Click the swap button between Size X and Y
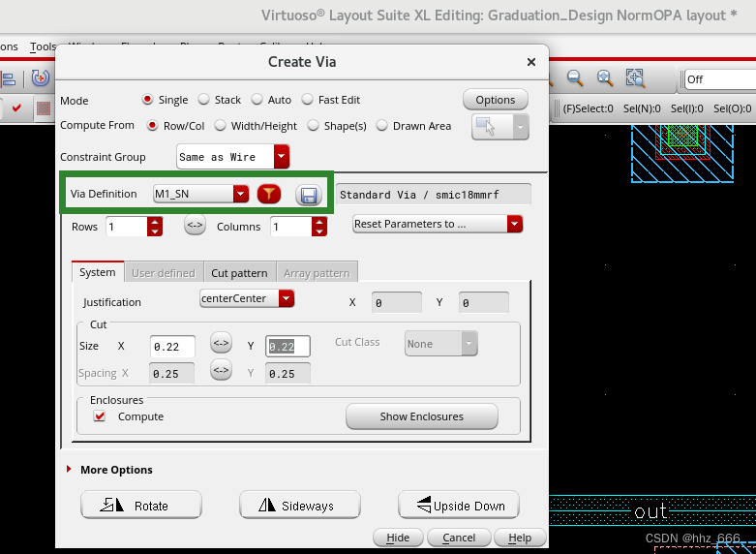Viewport: 756px width, 554px height. pos(221,344)
